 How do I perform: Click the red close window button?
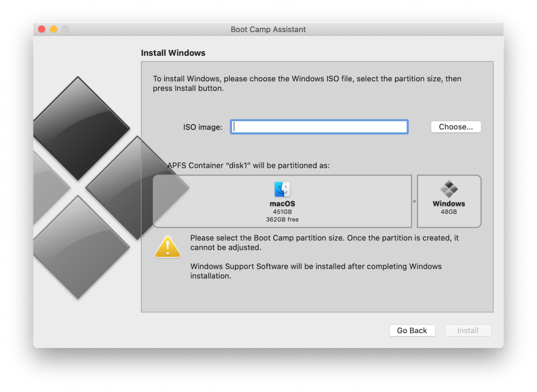pyautogui.click(x=41, y=29)
